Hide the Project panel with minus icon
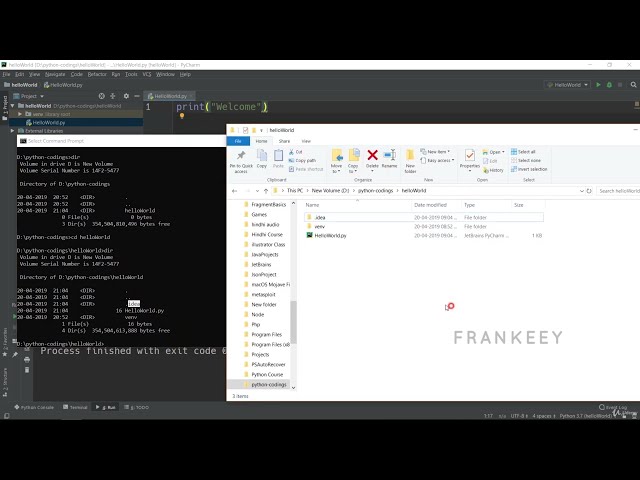Image resolution: width=640 pixels, height=480 pixels. [137, 96]
